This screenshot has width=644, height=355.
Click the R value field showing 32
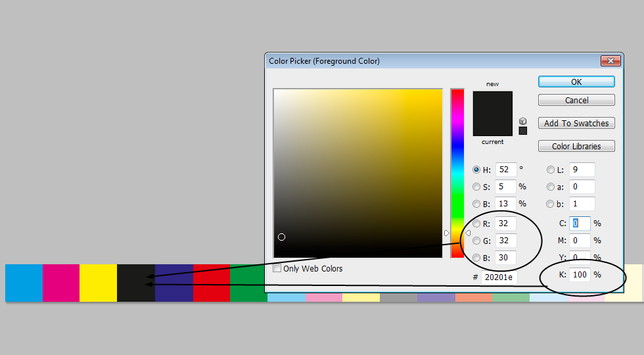(505, 224)
